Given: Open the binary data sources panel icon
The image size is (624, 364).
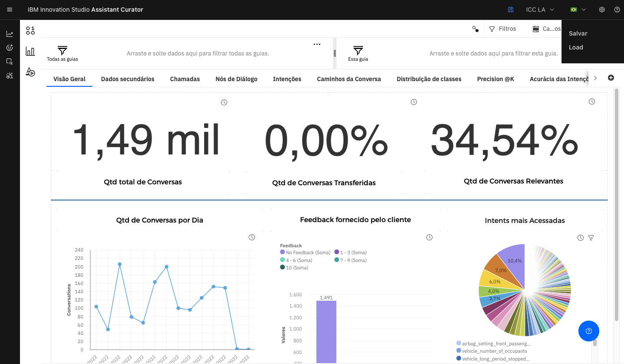Looking at the screenshot, I should [30, 30].
